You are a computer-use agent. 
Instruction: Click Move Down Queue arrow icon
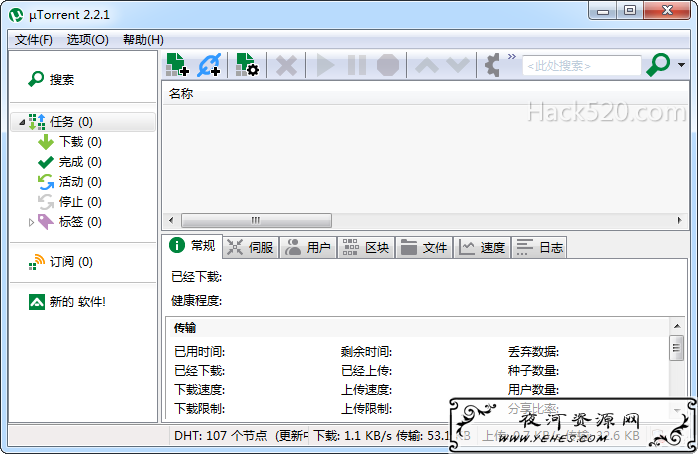click(458, 65)
